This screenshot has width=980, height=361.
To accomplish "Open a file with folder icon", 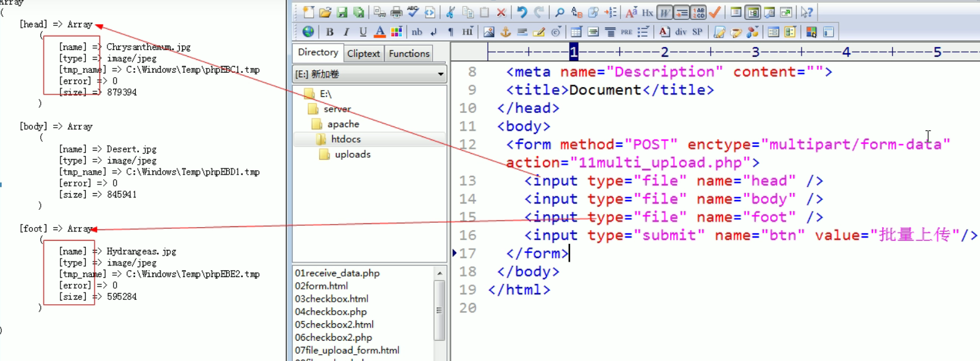I will click(325, 12).
